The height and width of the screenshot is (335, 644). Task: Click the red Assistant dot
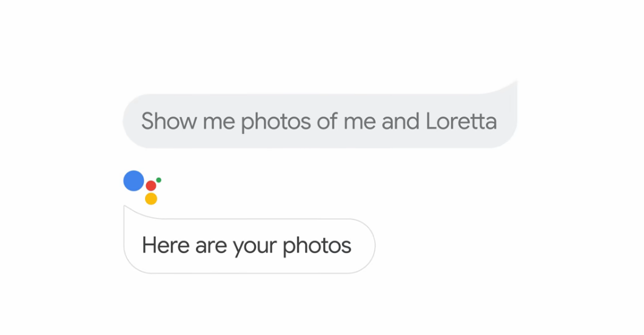point(151,185)
